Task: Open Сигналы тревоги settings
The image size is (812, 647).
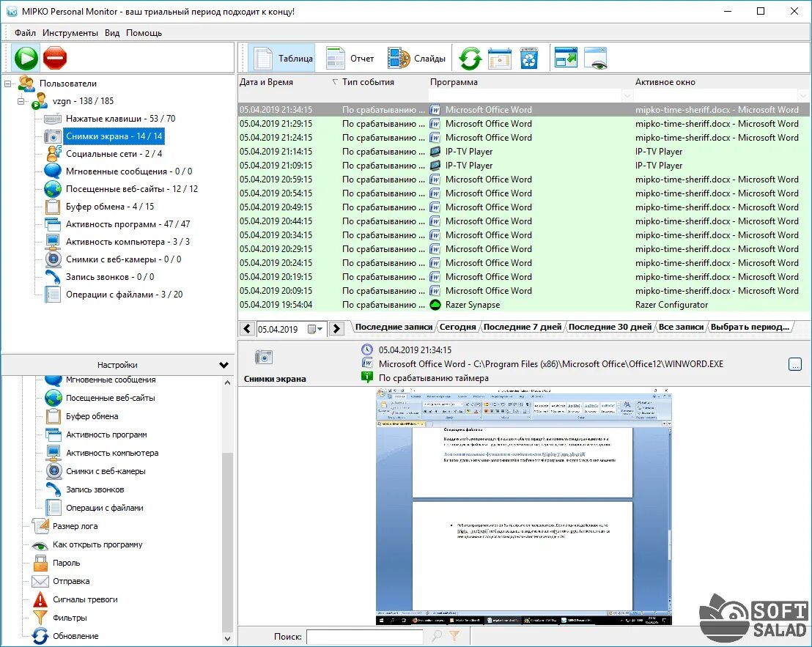Action: (x=85, y=599)
